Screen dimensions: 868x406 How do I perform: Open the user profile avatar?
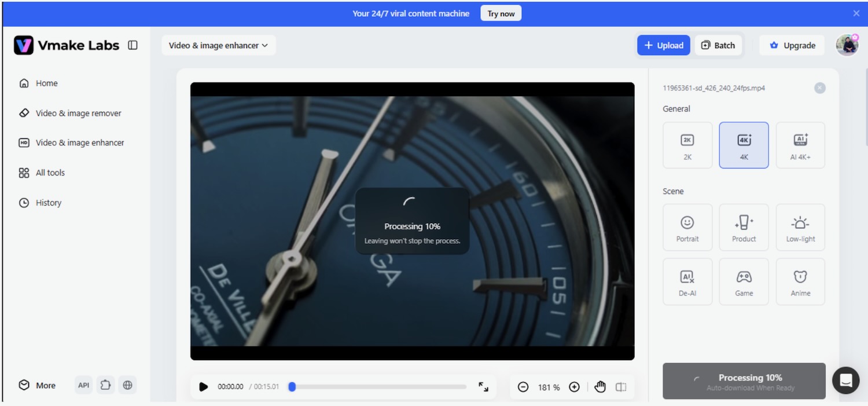tap(847, 45)
